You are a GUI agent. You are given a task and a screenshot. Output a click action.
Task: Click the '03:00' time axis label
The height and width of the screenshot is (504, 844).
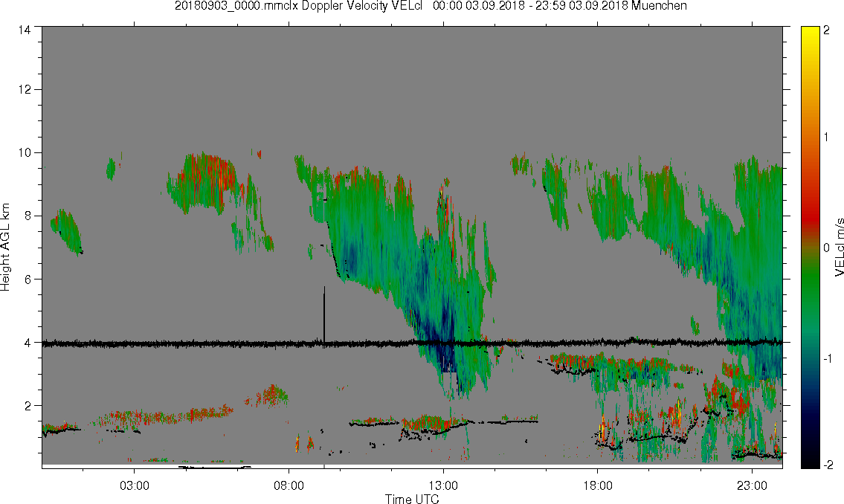pos(135,486)
